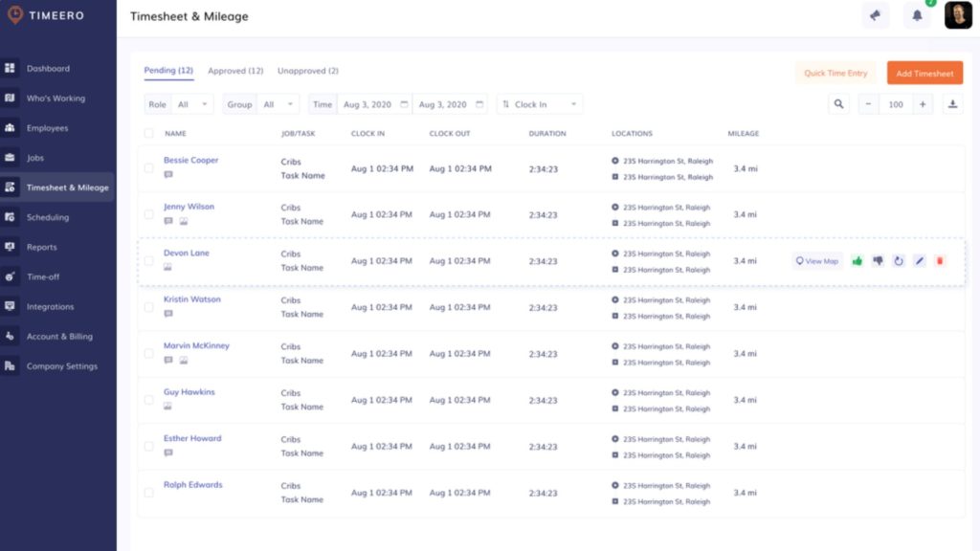980x551 pixels.
Task: Edit Devon Lane's timesheet with pencil icon
Action: (x=919, y=259)
